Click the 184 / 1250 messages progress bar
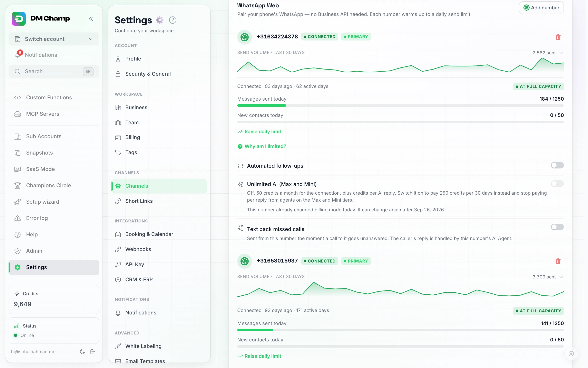588x368 pixels. (400, 106)
